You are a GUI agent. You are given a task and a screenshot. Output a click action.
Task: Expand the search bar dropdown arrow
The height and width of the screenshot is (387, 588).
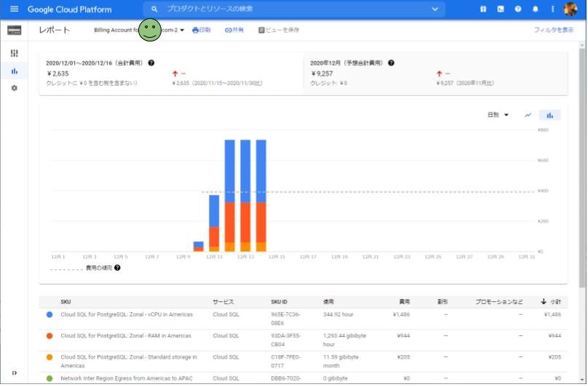click(434, 9)
